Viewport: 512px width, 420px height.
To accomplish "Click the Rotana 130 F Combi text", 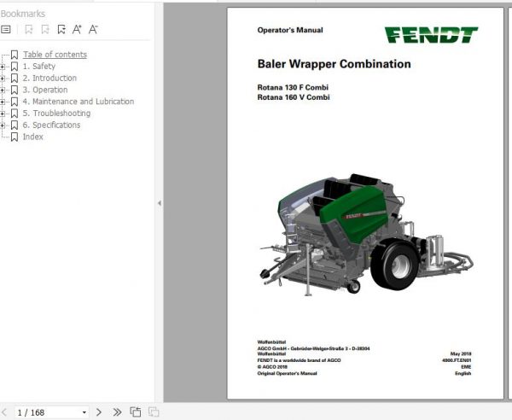I will click(x=293, y=87).
